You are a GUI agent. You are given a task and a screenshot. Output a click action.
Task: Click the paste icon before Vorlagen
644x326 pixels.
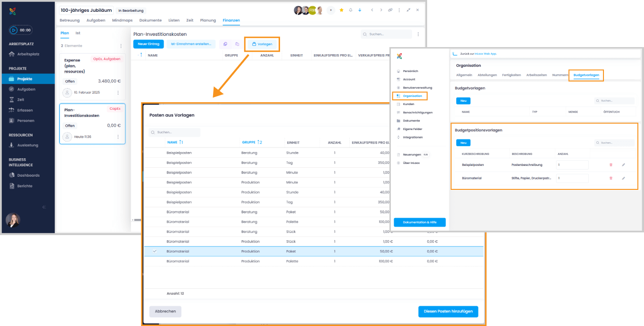point(237,44)
